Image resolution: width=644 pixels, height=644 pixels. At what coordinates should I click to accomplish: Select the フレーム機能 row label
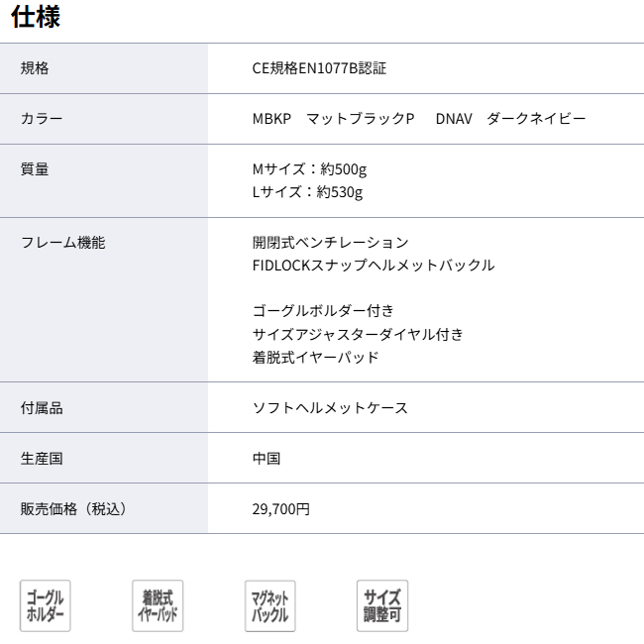[62, 243]
